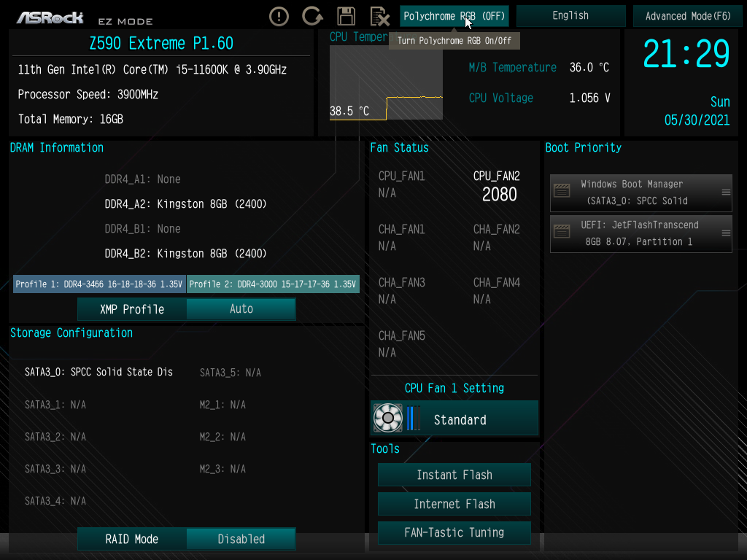
Task: Select Windows Boot Manager boot entry
Action: click(640, 192)
